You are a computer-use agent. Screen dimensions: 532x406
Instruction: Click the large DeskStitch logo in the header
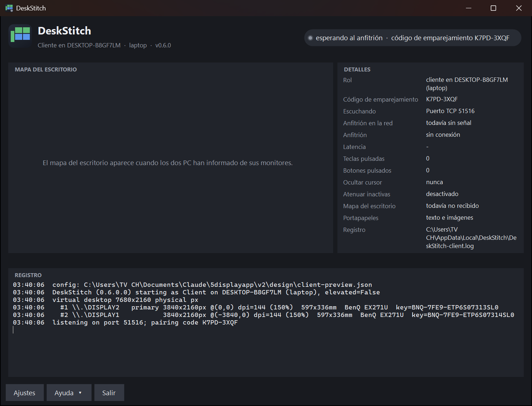(x=20, y=36)
